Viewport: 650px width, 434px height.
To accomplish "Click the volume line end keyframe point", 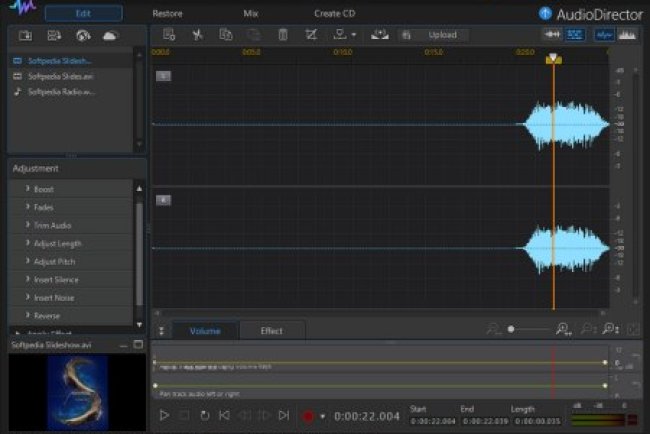I will pyautogui.click(x=605, y=362).
